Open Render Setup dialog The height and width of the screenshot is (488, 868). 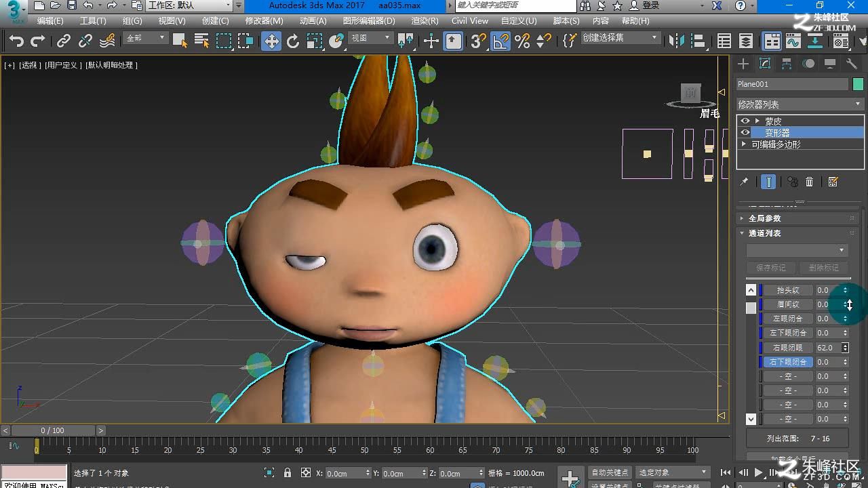point(841,41)
